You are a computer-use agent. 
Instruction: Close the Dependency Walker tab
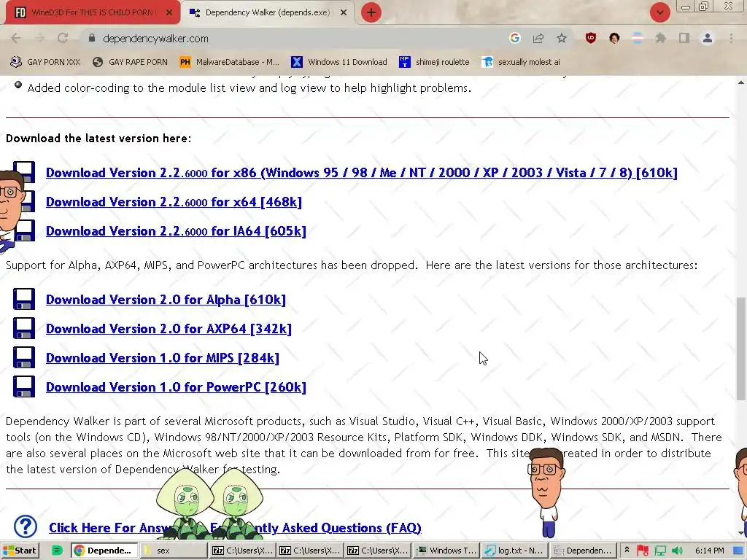click(x=344, y=13)
